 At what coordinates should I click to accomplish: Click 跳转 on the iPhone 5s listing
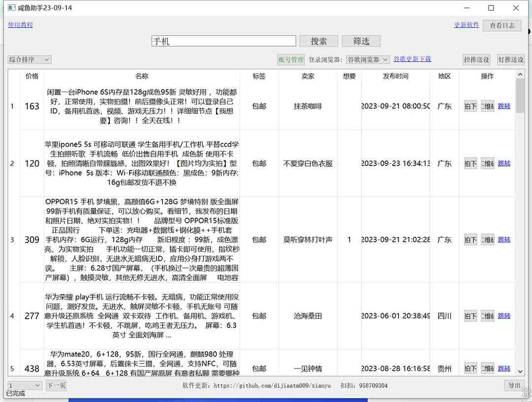pos(504,163)
